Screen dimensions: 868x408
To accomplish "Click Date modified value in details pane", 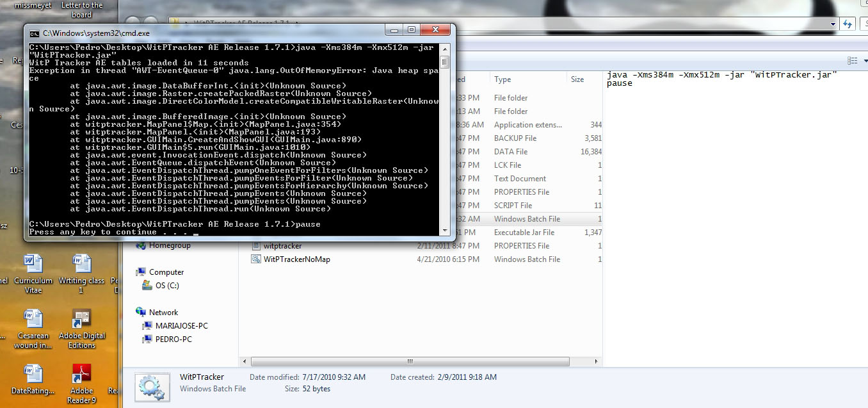I will [334, 377].
